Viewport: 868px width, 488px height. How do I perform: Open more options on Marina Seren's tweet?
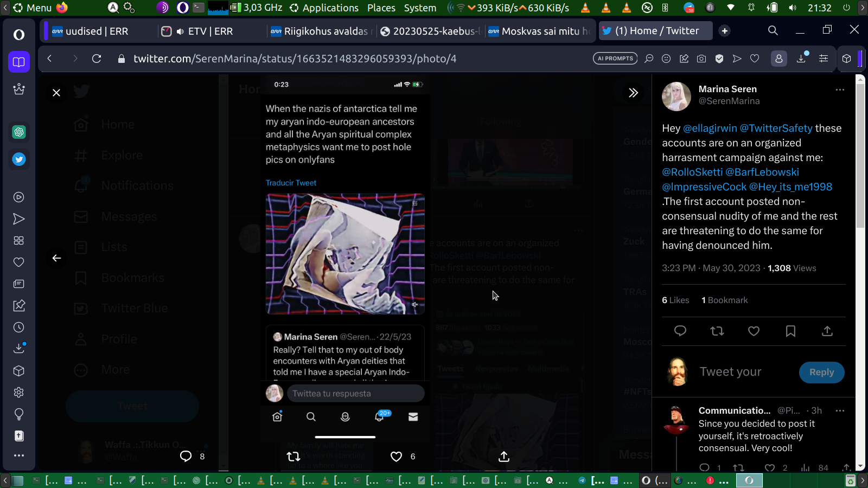tap(840, 90)
